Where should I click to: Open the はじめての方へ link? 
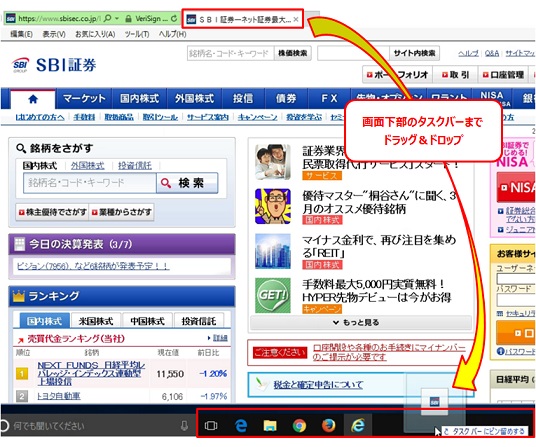point(40,117)
